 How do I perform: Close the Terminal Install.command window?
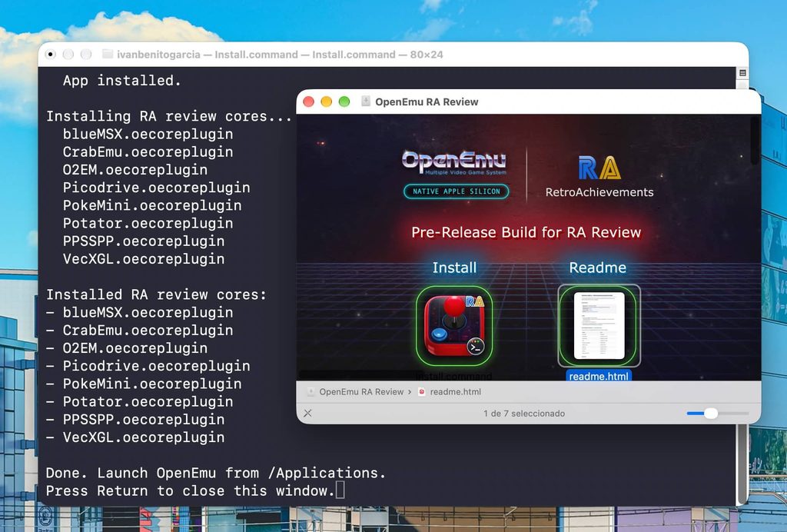[x=50, y=55]
